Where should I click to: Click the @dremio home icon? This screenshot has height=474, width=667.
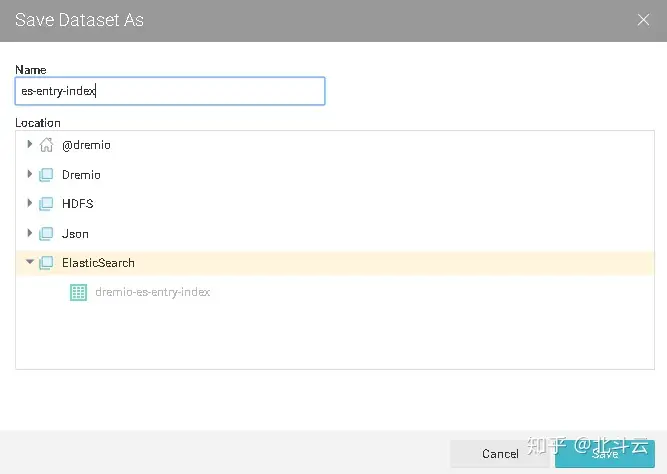tap(46, 145)
